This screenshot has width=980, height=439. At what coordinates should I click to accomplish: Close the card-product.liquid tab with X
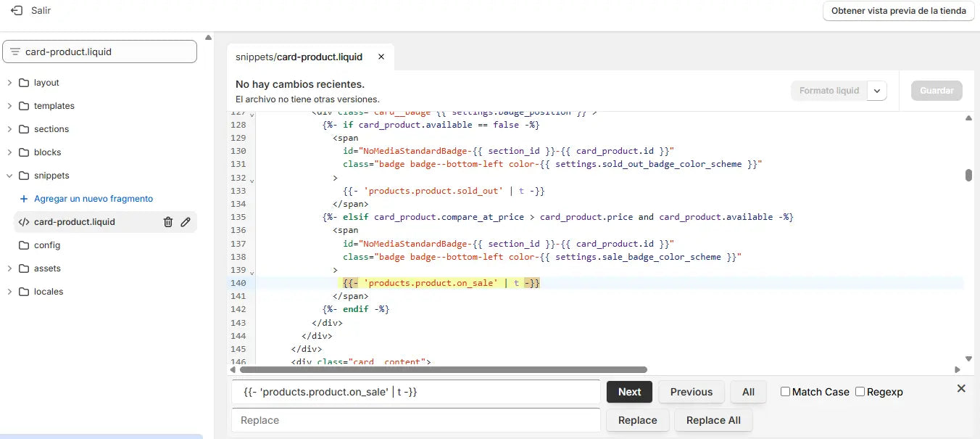pos(381,57)
